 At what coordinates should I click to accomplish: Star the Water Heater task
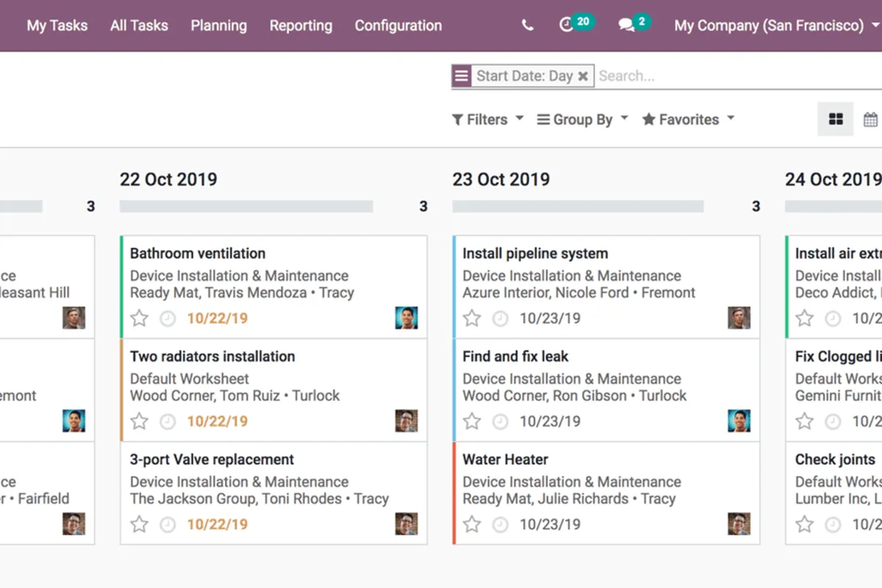point(472,524)
